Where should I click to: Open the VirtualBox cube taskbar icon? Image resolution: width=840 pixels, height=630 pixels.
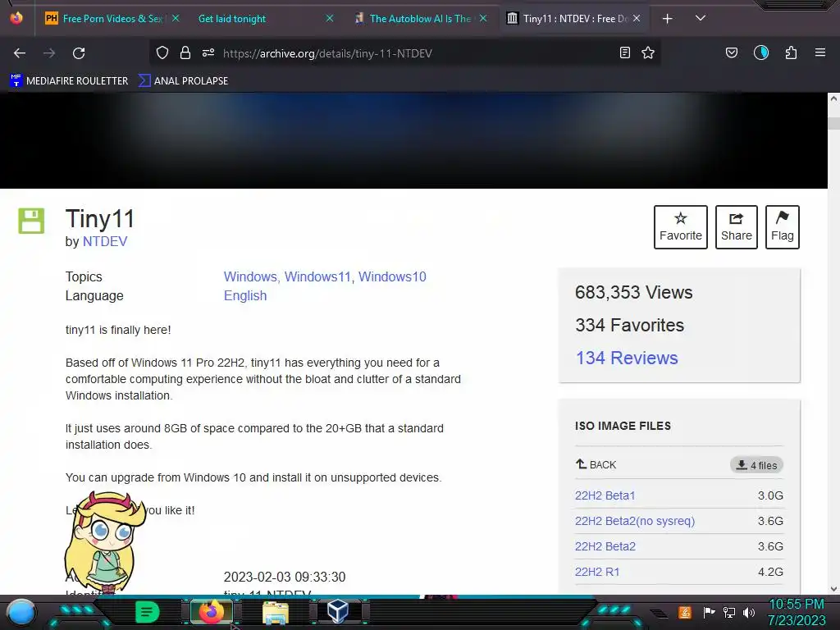click(338, 612)
